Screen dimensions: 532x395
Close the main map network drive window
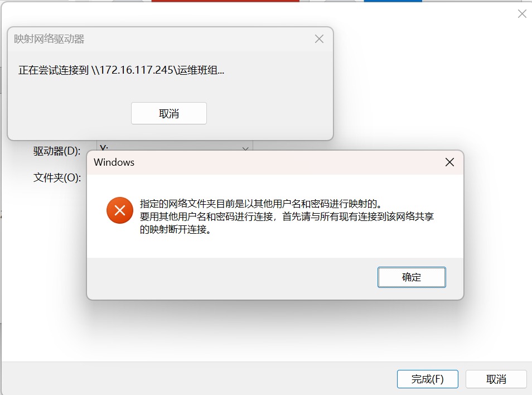(x=522, y=13)
